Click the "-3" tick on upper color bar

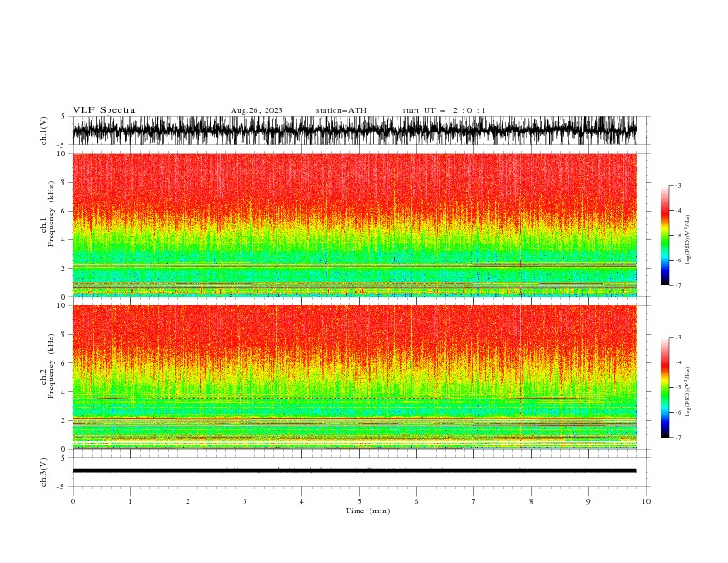pyautogui.click(x=677, y=185)
